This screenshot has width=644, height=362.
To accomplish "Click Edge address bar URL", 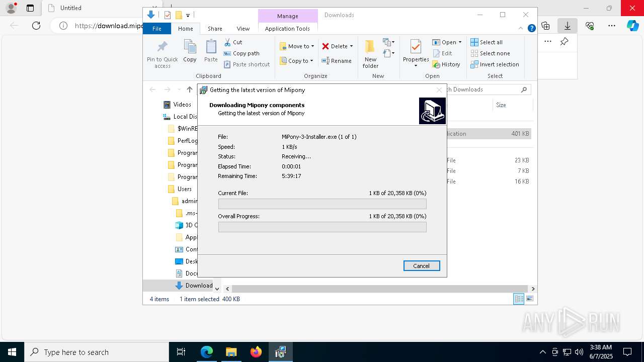I will (x=109, y=26).
